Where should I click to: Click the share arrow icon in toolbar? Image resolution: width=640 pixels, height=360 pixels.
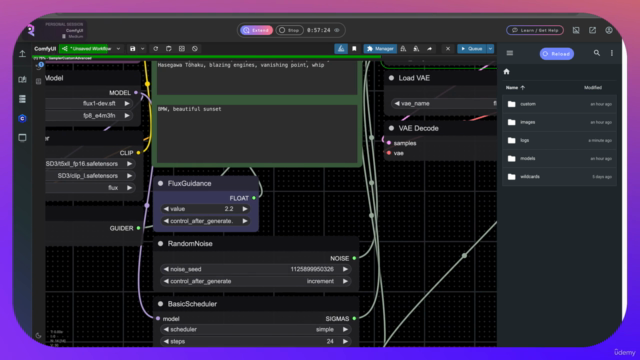[x=429, y=49]
